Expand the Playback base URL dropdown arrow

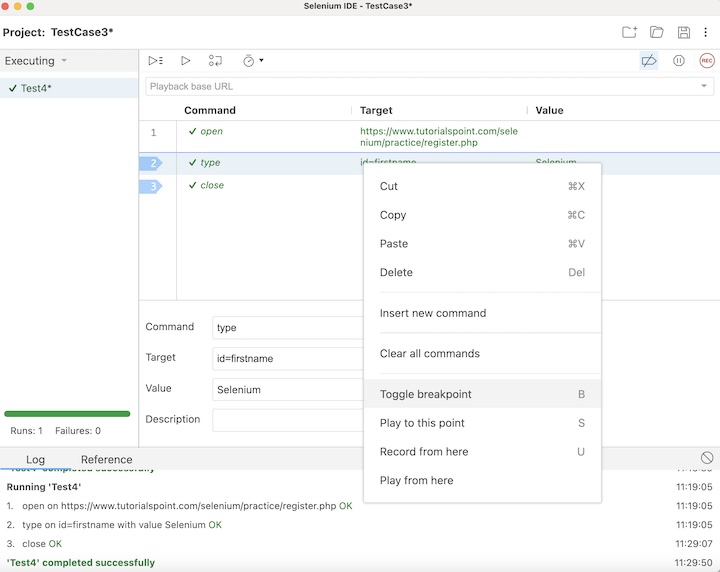(x=704, y=87)
